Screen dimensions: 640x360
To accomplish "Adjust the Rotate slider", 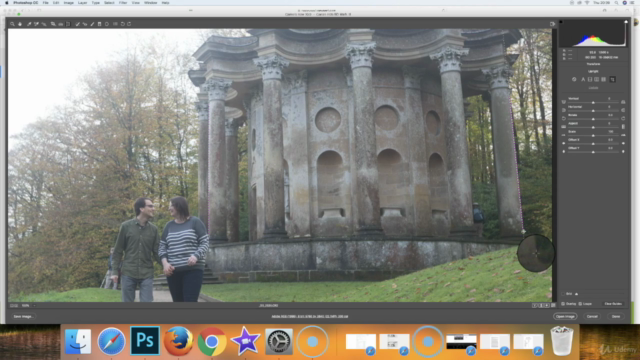I will (593, 119).
